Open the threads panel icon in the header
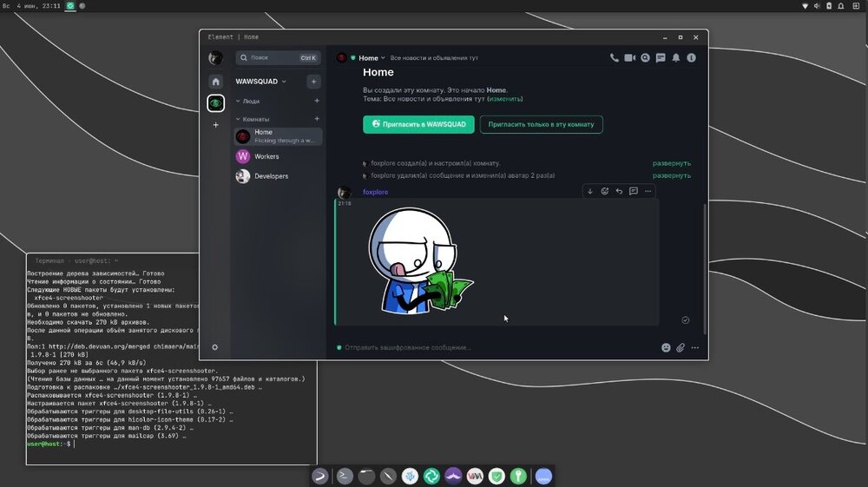Screen dimensions: 868x487 click(661, 57)
